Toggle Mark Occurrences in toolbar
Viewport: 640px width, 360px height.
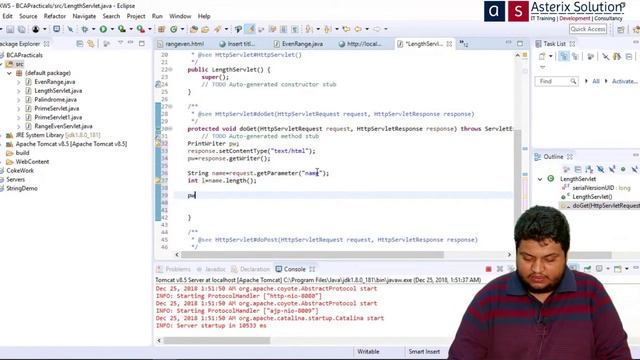click(x=250, y=29)
